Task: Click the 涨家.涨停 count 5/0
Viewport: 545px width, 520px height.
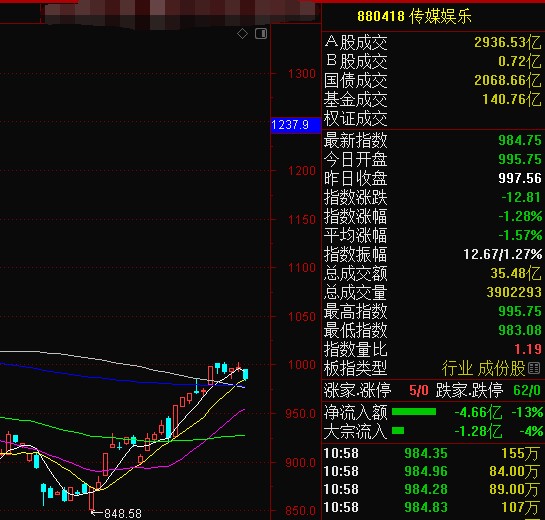Action: 419,391
